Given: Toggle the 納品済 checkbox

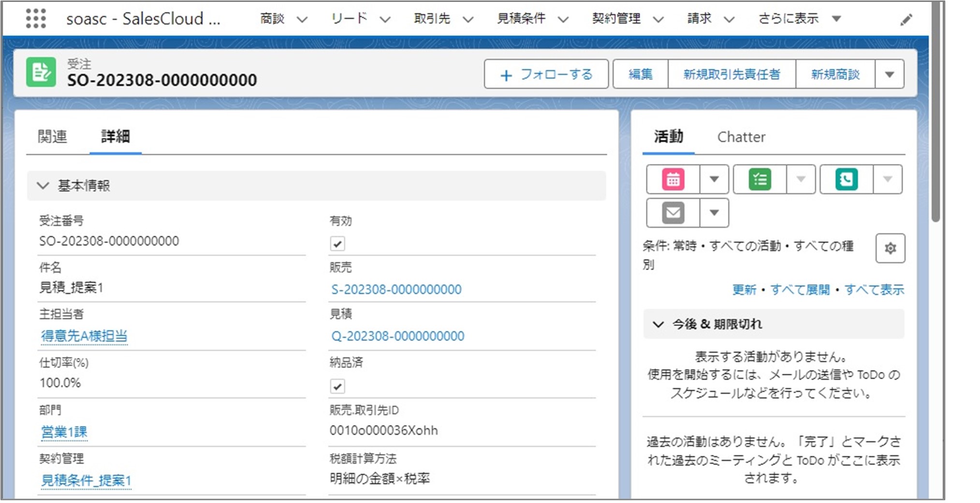Looking at the screenshot, I should pyautogui.click(x=337, y=386).
